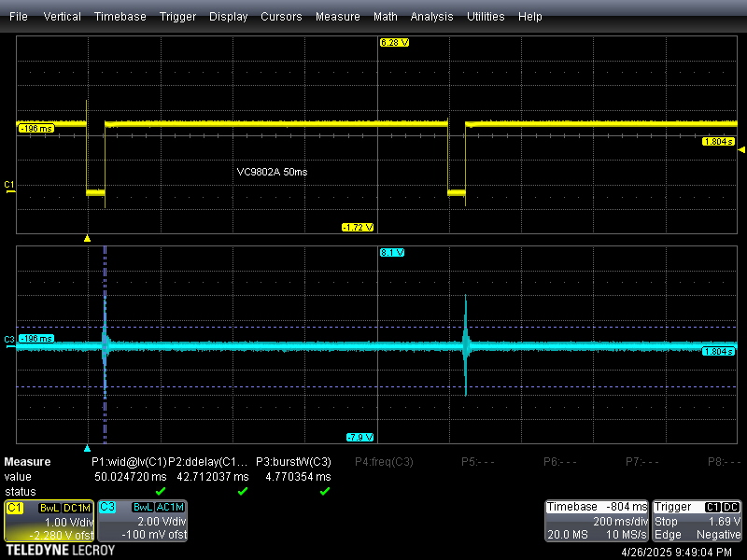Click the P1 value 50.024720 ms
Viewport: 747px width, 560px height.
tap(131, 477)
